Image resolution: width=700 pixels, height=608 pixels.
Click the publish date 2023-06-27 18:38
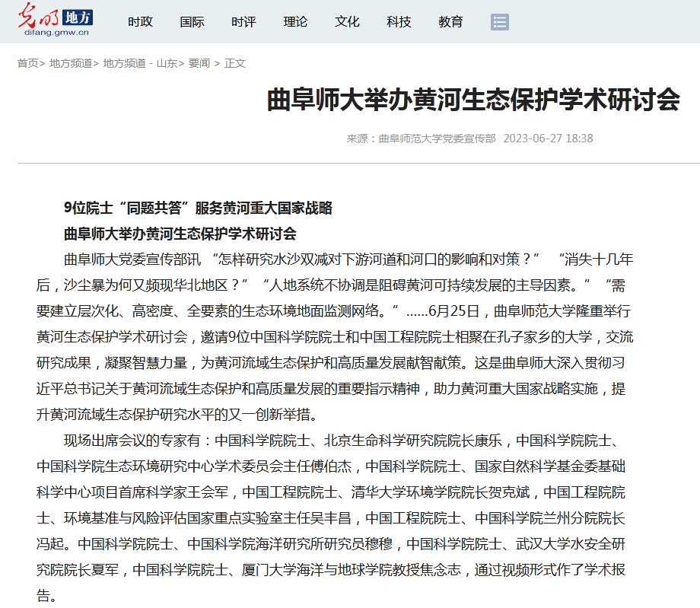(x=548, y=138)
